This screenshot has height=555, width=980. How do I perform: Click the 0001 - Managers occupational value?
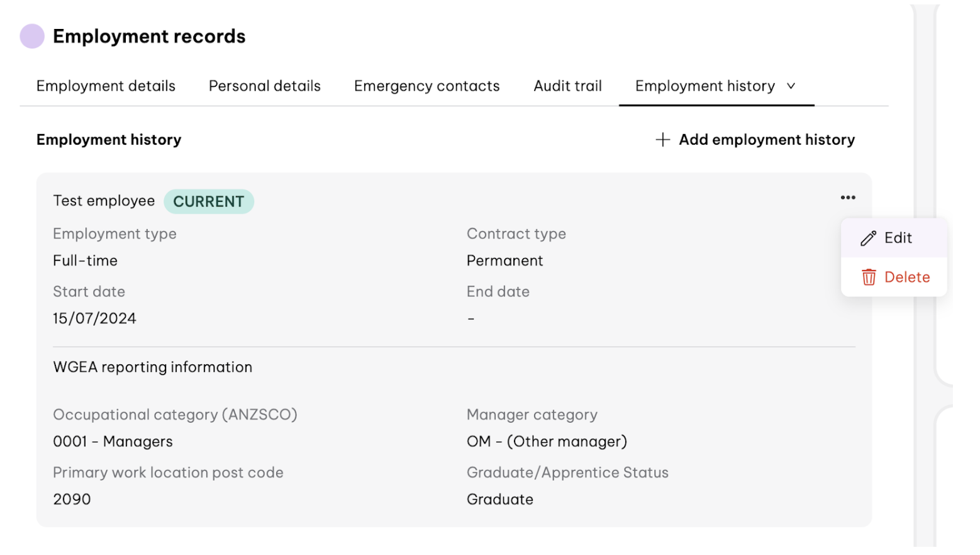click(113, 442)
